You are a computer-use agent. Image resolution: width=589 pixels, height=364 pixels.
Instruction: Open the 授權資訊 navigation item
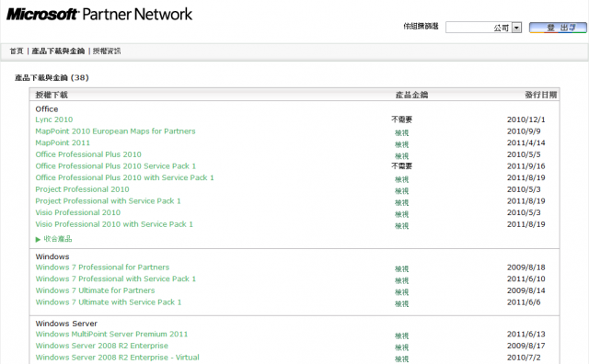click(107, 51)
